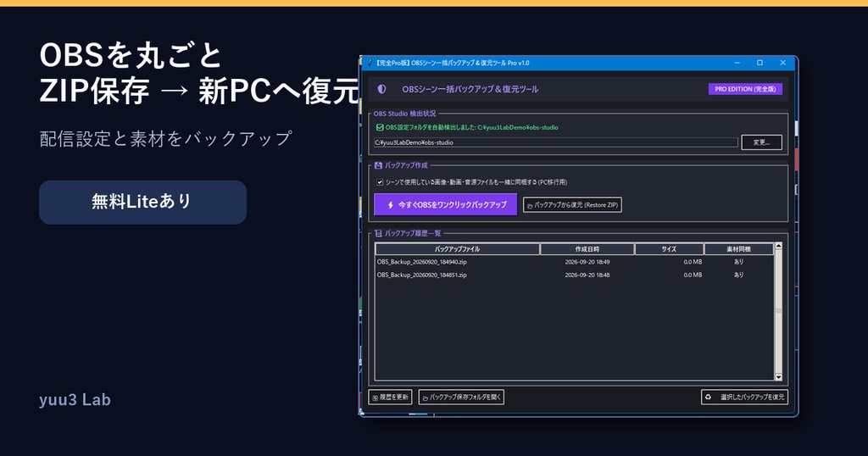Click the OBS folder path field
This screenshot has height=456, width=868.
pyautogui.click(x=556, y=142)
